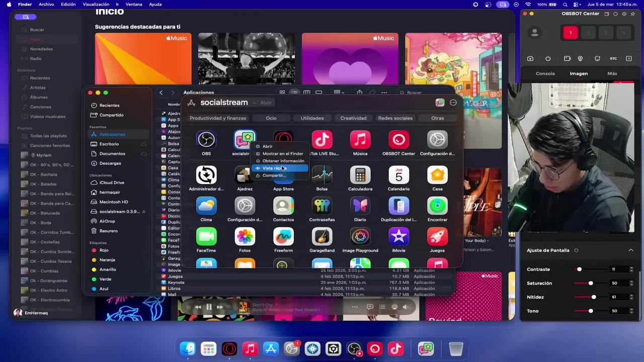644x362 pixels.
Task: Click the OBSBOT video recording icon
Action: [x=567, y=58]
